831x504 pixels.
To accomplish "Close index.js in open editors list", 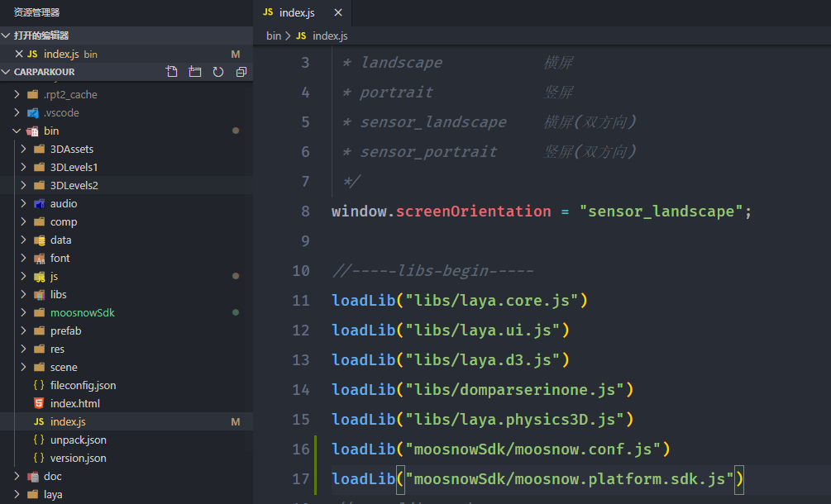I will coord(20,54).
